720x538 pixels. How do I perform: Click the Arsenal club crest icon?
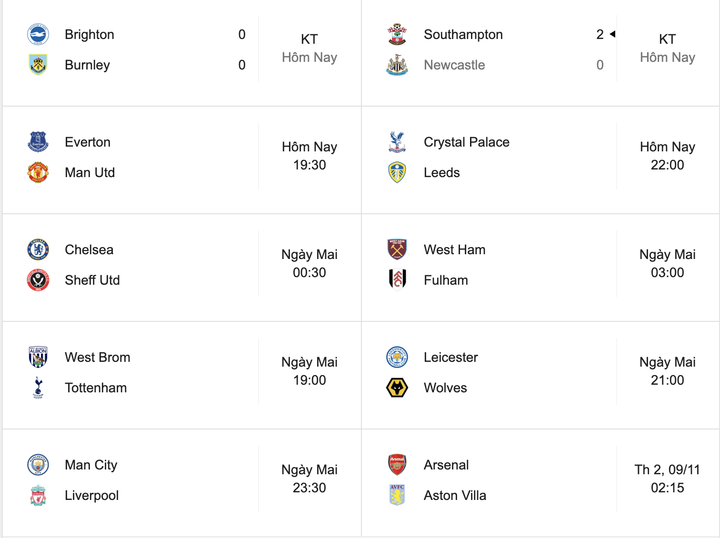tap(397, 465)
